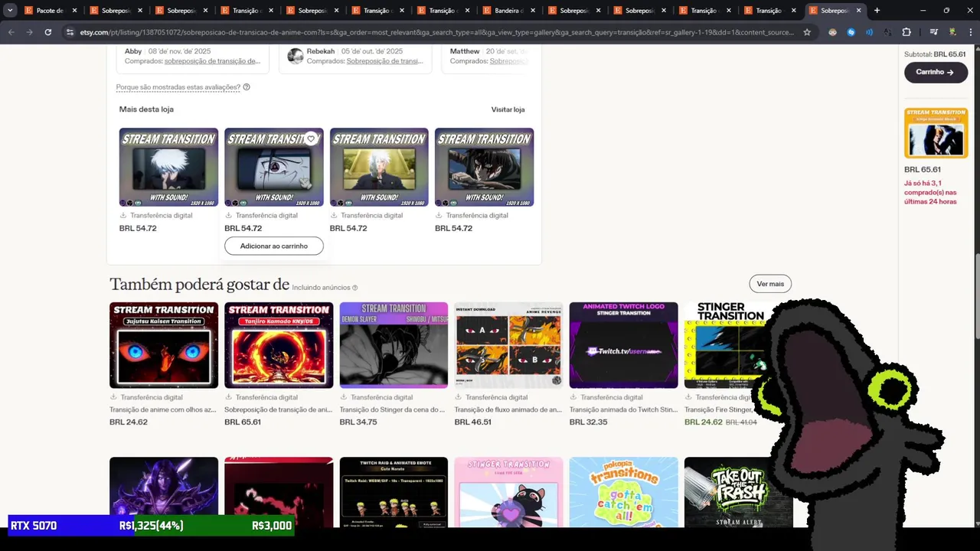Open the Extensions puzzle piece menu

(906, 32)
